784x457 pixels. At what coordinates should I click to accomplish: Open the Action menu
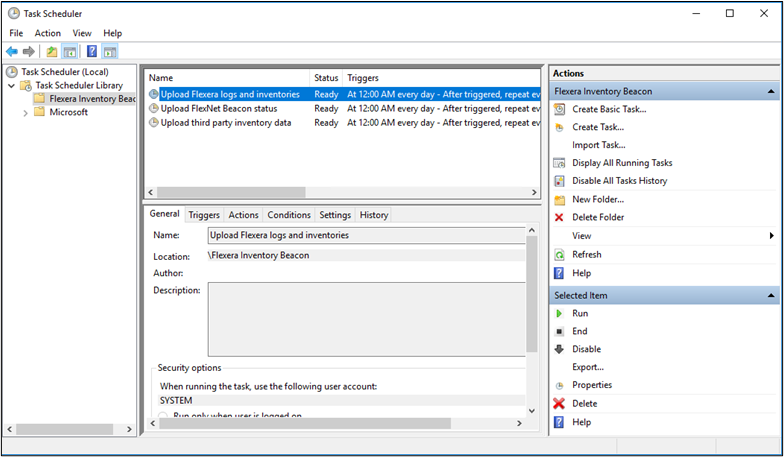tap(48, 33)
